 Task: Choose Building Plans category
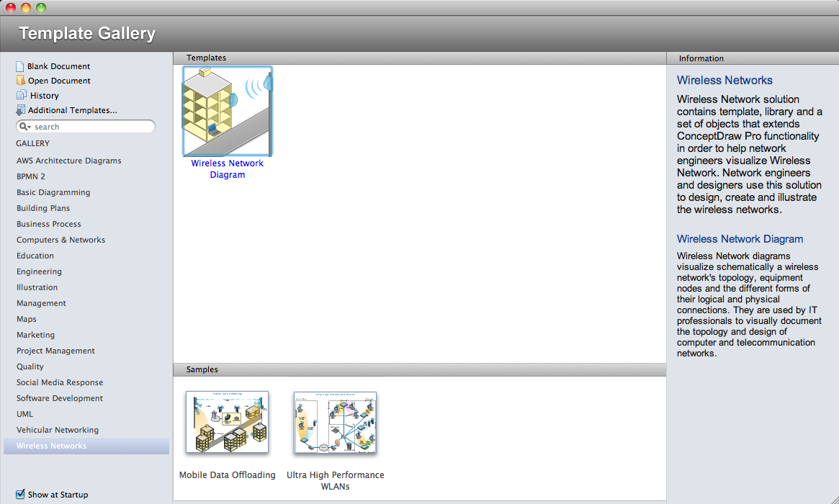(x=42, y=208)
